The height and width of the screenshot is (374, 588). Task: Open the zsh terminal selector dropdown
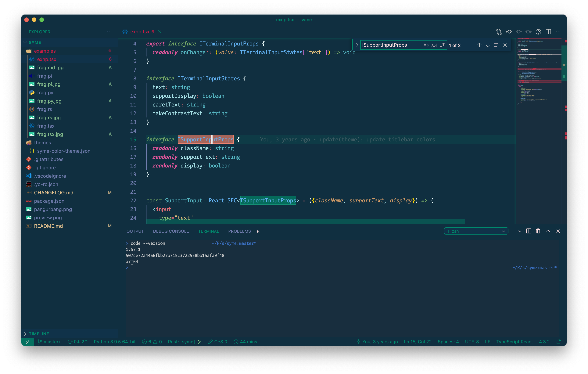[476, 231]
